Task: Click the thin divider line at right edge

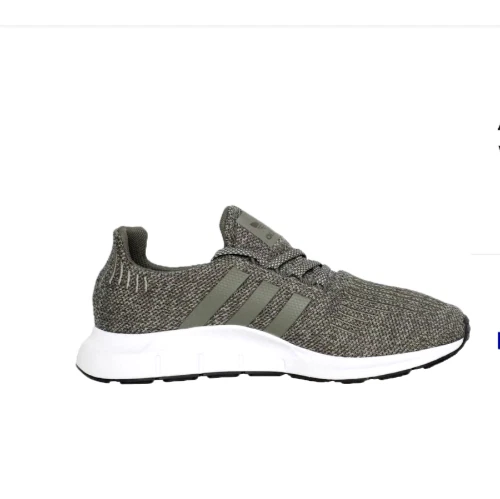Action: [x=485, y=254]
